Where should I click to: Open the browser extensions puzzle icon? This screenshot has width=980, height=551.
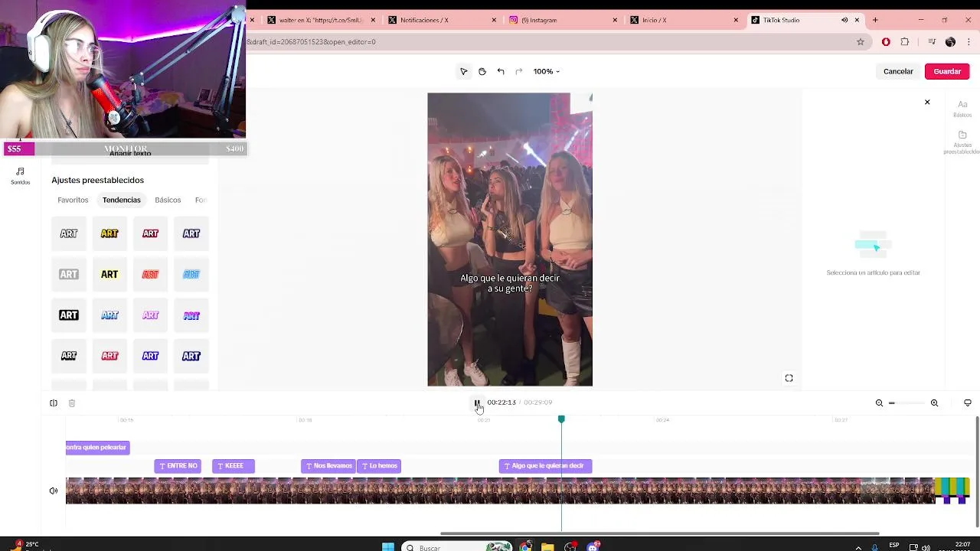coord(905,42)
